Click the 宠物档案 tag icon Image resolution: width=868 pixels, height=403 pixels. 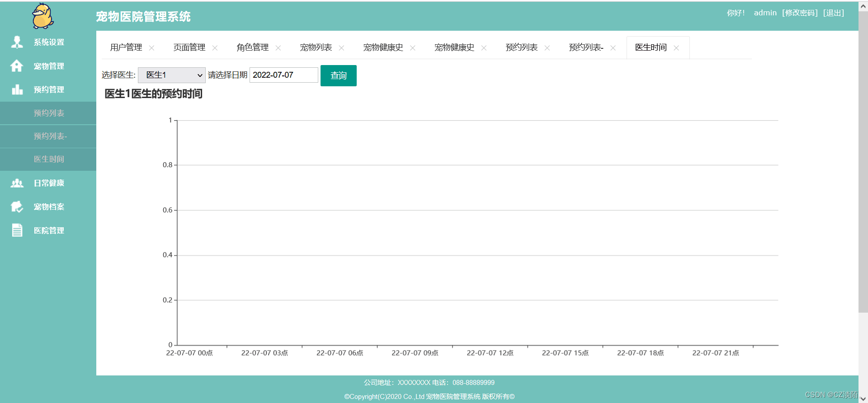[17, 206]
